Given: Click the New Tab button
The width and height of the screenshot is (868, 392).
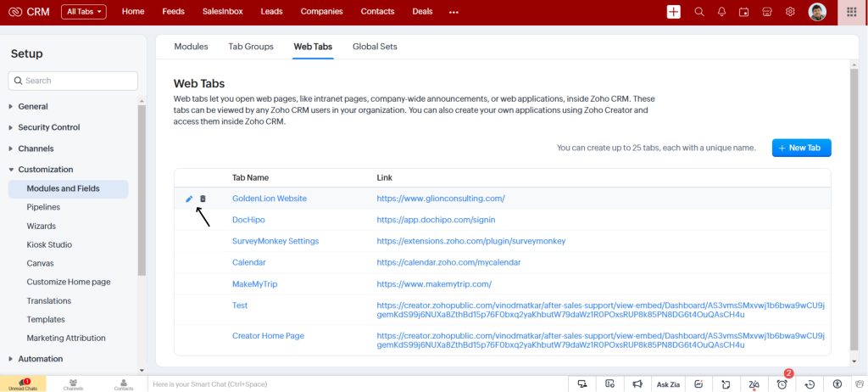Looking at the screenshot, I should (x=802, y=148).
